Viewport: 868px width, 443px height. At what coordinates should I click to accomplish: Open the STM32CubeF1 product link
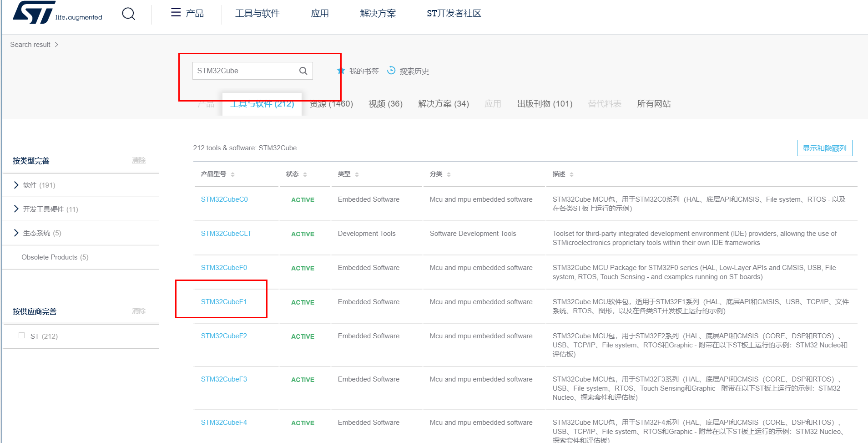[224, 302]
